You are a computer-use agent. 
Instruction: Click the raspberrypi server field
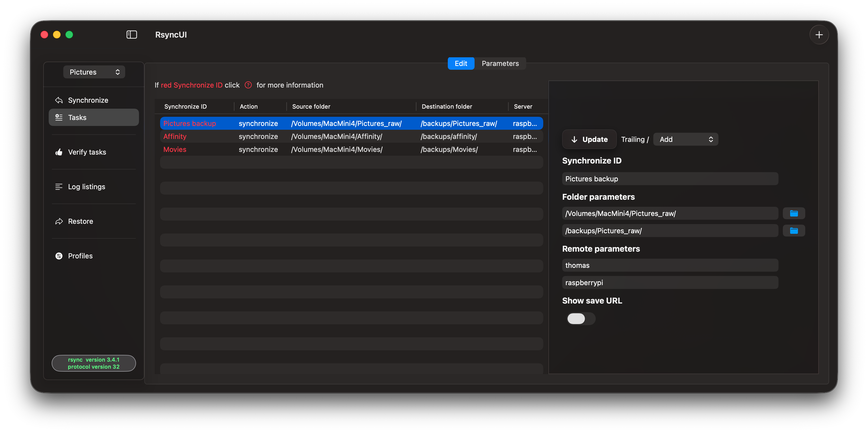[x=670, y=282]
